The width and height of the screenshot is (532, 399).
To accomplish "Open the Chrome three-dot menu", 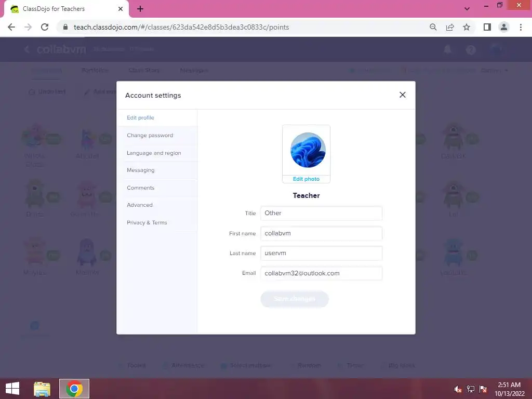I will click(521, 27).
